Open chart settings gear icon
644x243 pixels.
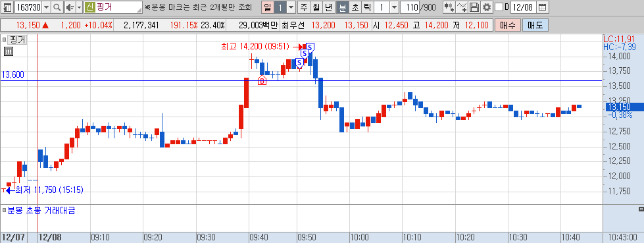pyautogui.click(x=487, y=7)
